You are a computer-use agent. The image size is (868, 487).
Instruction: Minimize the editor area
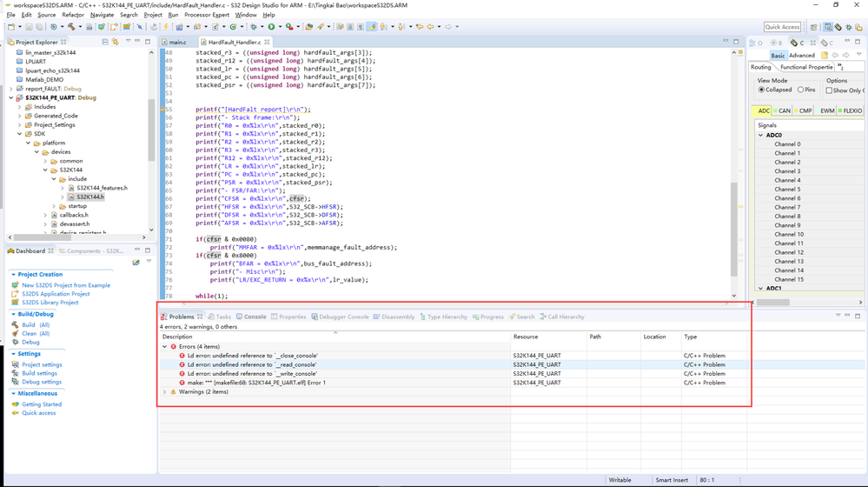coord(726,41)
